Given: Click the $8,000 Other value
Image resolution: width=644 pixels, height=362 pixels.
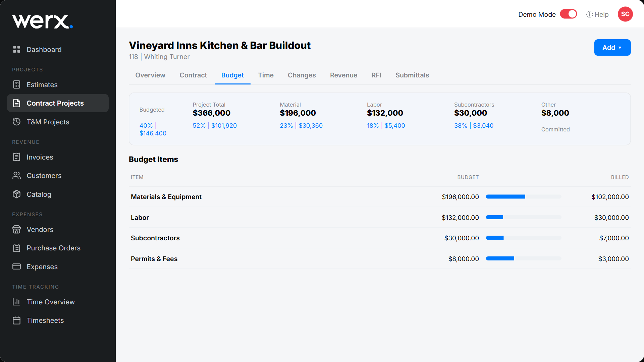Looking at the screenshot, I should click(x=555, y=113).
